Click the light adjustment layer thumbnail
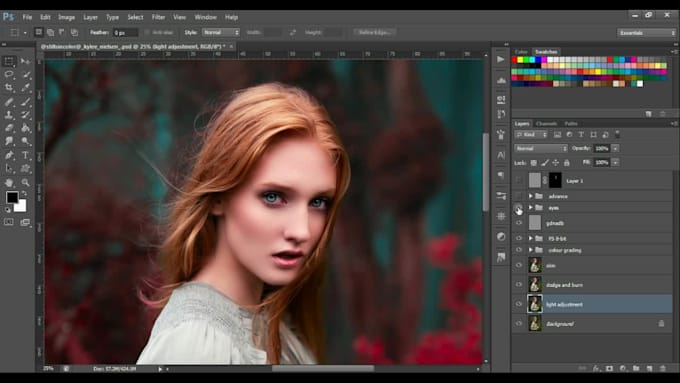 (x=535, y=304)
